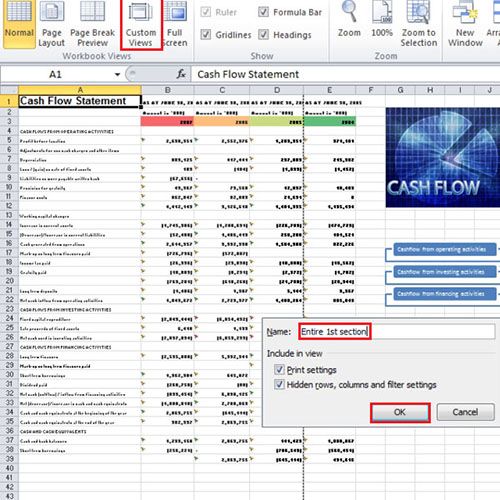Cancel the Add View dialog

[465, 412]
